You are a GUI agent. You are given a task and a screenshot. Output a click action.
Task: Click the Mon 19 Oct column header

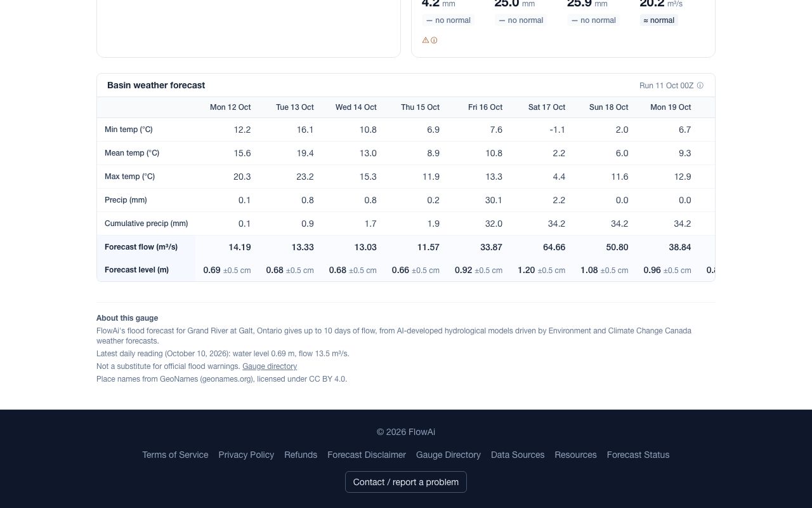671,107
